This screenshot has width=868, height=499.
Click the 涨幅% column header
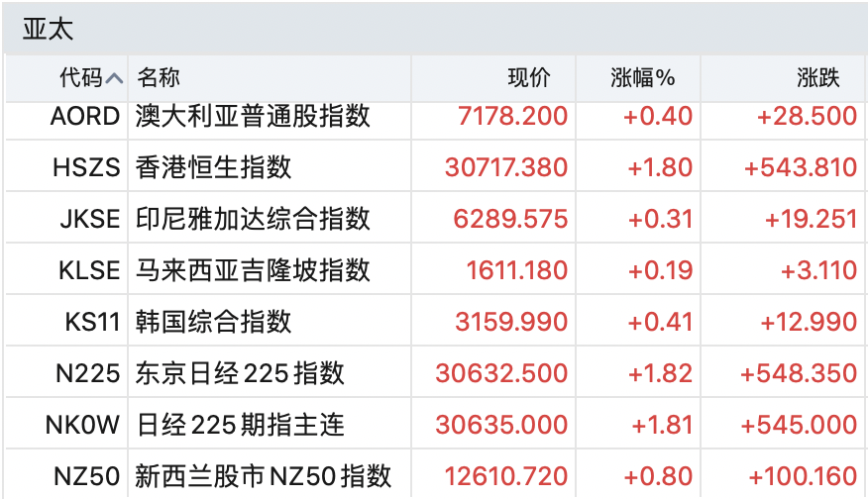638,78
